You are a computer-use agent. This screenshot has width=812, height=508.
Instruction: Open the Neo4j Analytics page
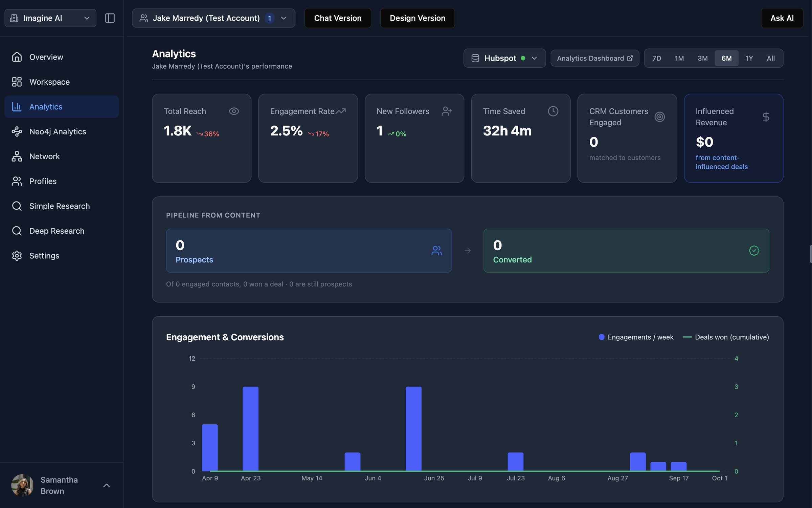coord(62,131)
